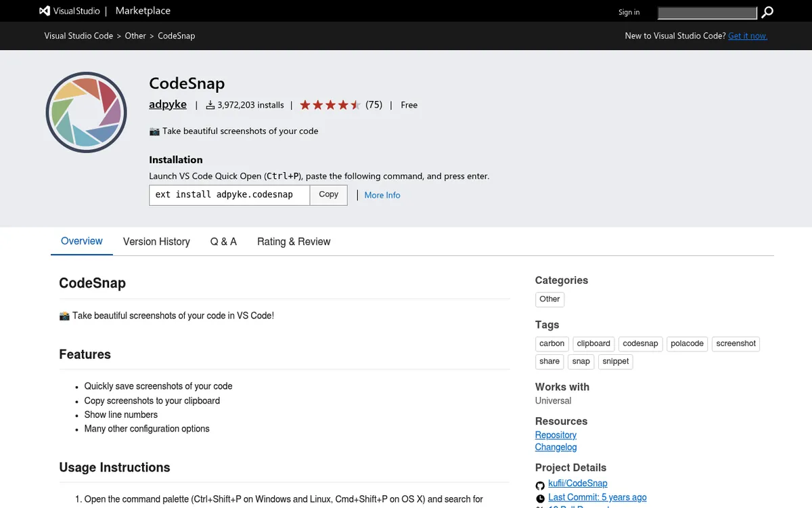Click the Project Details heading

point(570,467)
